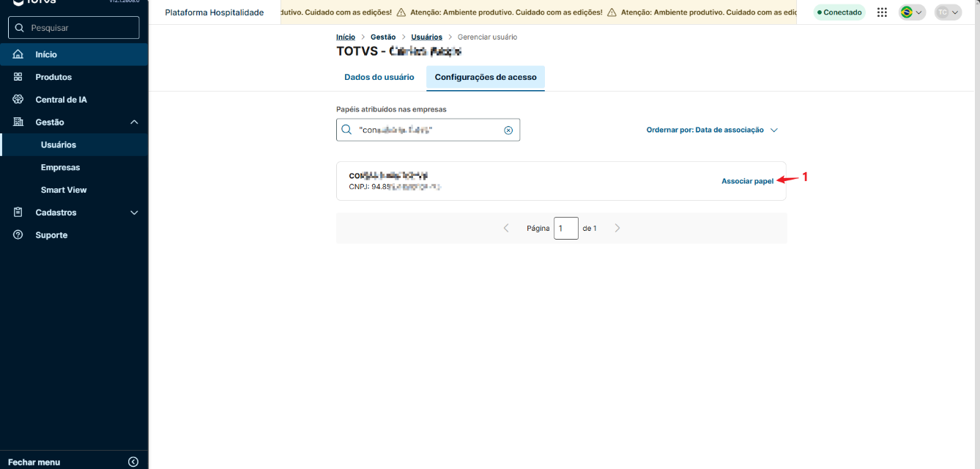Click the page number input box
980x469 pixels.
point(566,229)
